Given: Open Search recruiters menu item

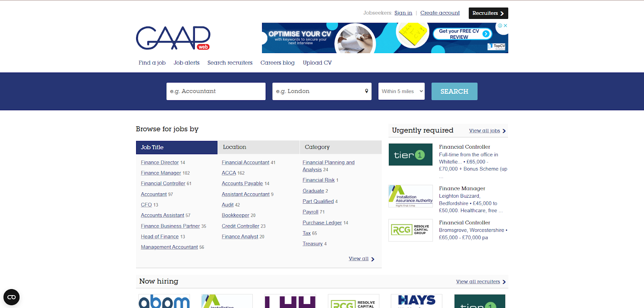Looking at the screenshot, I should click(x=230, y=63).
